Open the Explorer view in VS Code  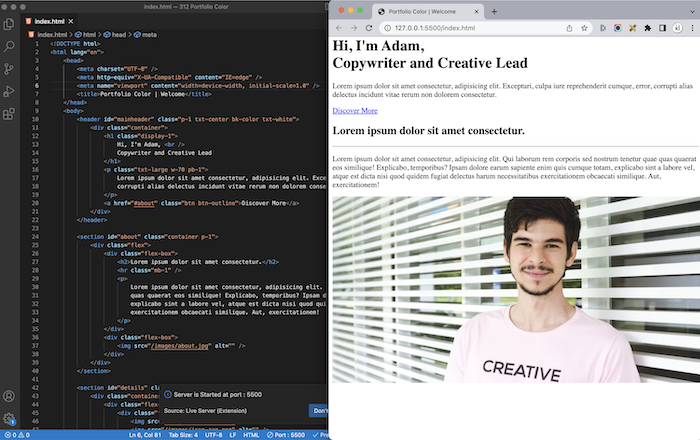(x=8, y=24)
